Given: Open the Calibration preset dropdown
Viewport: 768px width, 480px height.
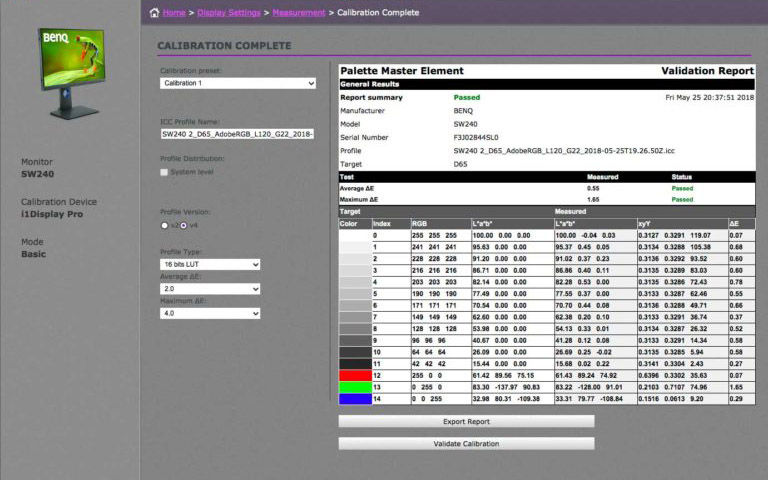Looking at the screenshot, I should pos(238,83).
